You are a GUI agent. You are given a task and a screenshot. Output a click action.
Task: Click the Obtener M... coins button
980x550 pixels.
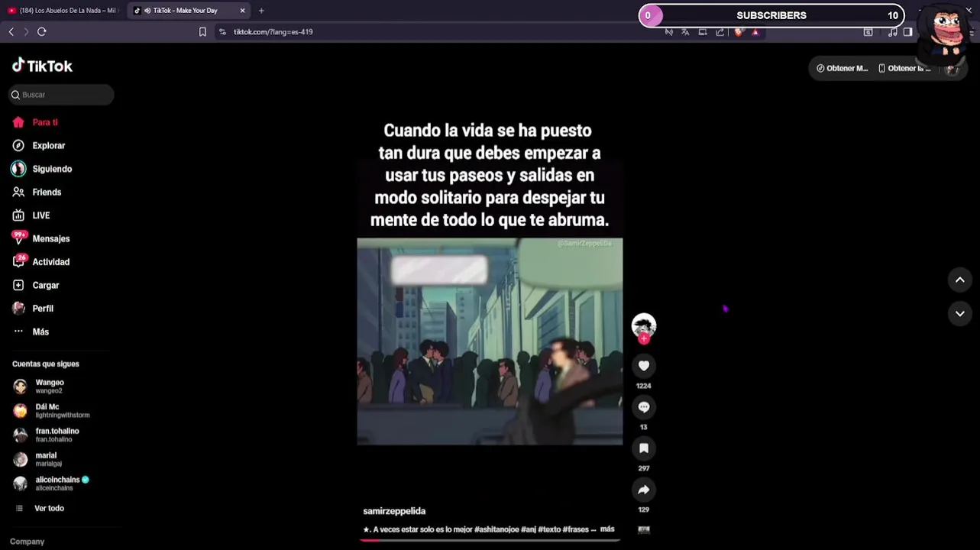pos(842,68)
